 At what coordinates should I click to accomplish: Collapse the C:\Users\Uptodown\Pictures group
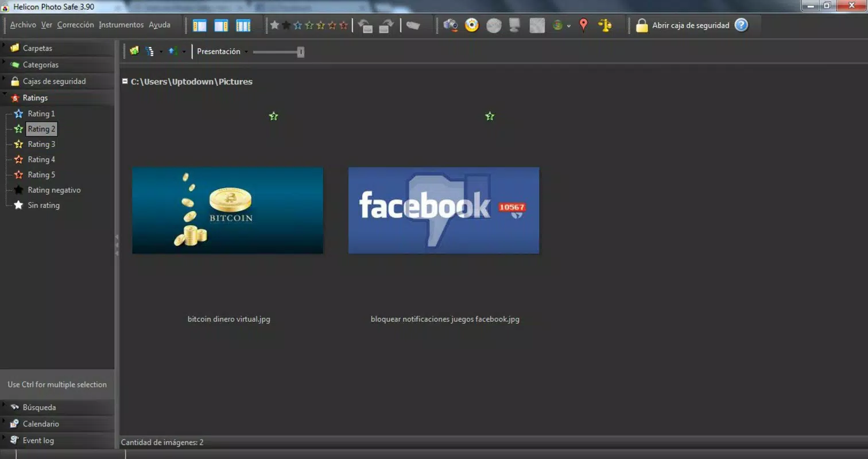125,81
